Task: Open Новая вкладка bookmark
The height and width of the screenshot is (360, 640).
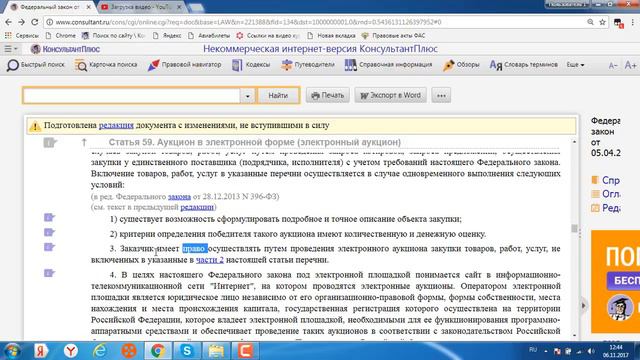Action: click(331, 36)
